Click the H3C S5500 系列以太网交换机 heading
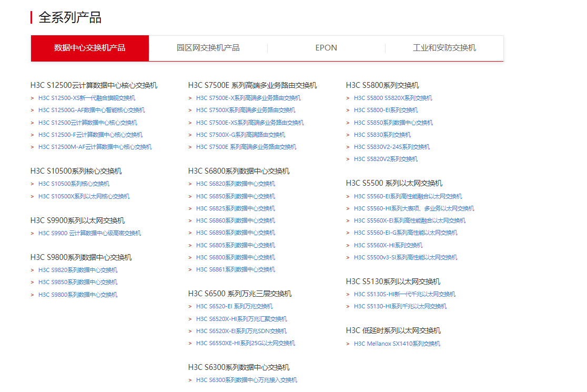This screenshot has width=587, height=392. pyautogui.click(x=394, y=183)
